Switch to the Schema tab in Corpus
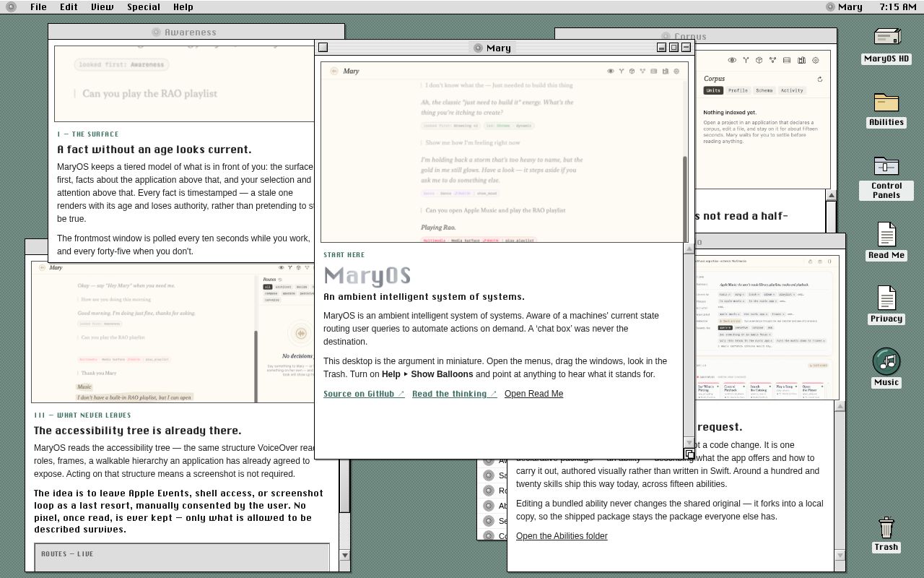Image resolution: width=924 pixels, height=578 pixels. 764,90
